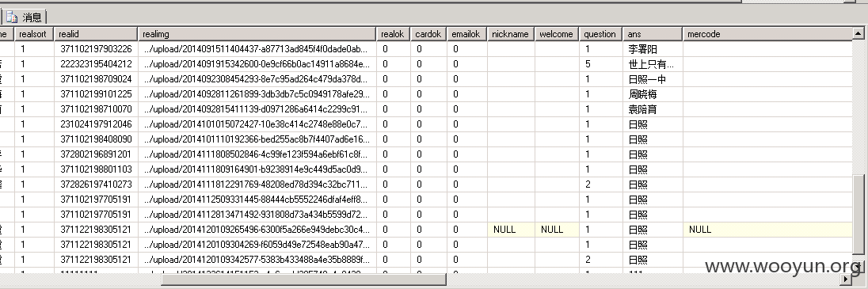
Task: Select realid cell 371102198710070
Action: (x=96, y=109)
